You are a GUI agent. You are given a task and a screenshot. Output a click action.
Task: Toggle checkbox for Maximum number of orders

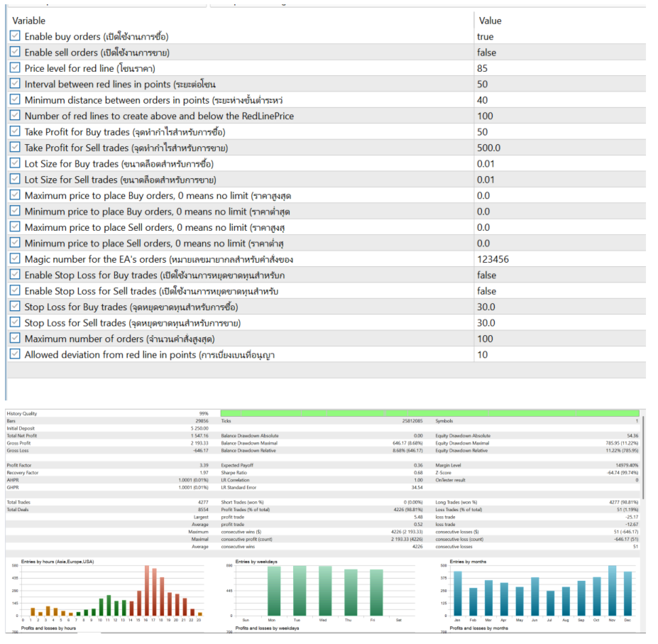click(15, 339)
